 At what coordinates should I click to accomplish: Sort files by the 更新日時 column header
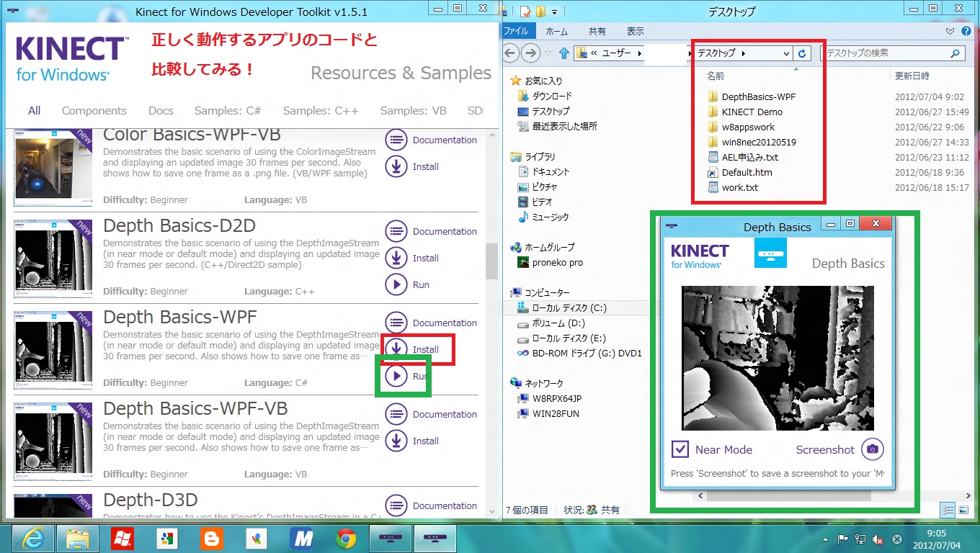(912, 76)
